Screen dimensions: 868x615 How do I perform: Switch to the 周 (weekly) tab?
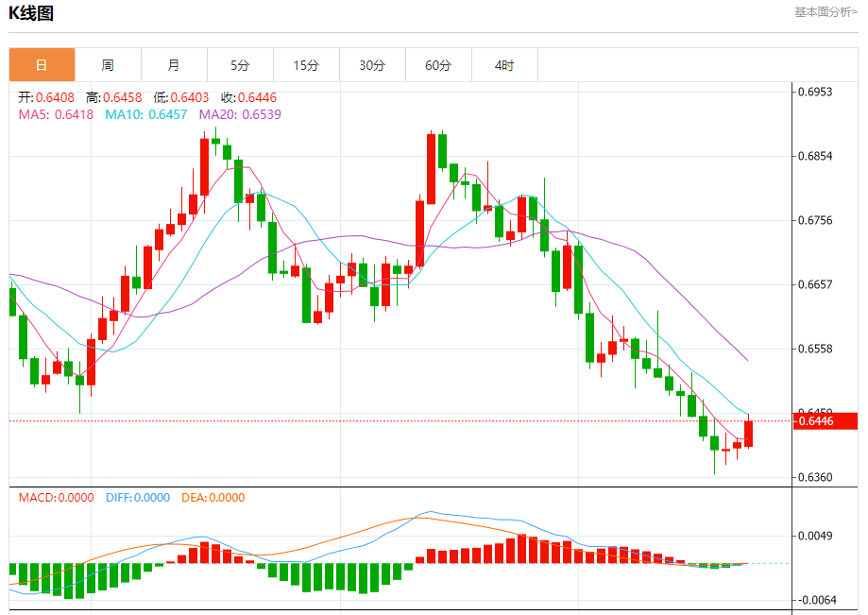click(108, 65)
